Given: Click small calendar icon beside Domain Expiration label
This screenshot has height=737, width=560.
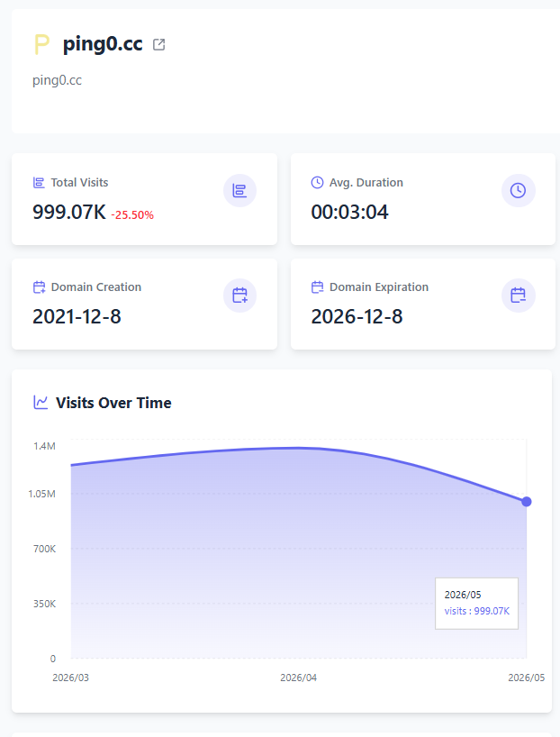Looking at the screenshot, I should [x=317, y=287].
